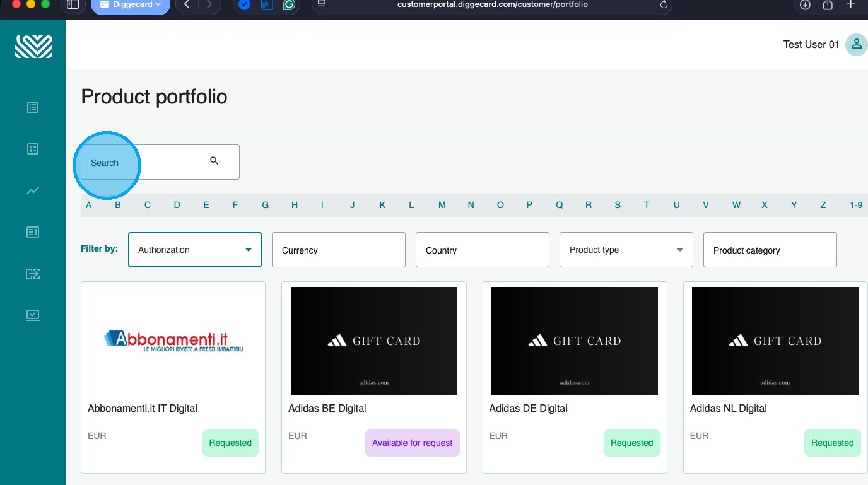
Task: Click the Abbonamenti.it IT Digital product title
Action: (143, 408)
